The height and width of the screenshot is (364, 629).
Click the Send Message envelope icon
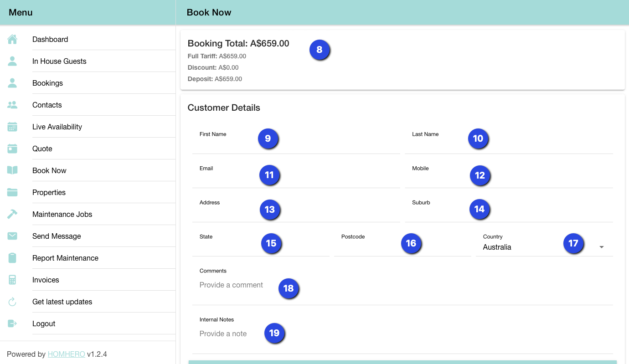coord(12,236)
